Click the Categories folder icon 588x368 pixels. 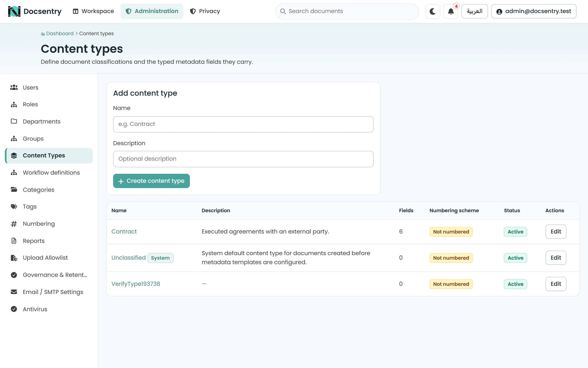pos(14,189)
